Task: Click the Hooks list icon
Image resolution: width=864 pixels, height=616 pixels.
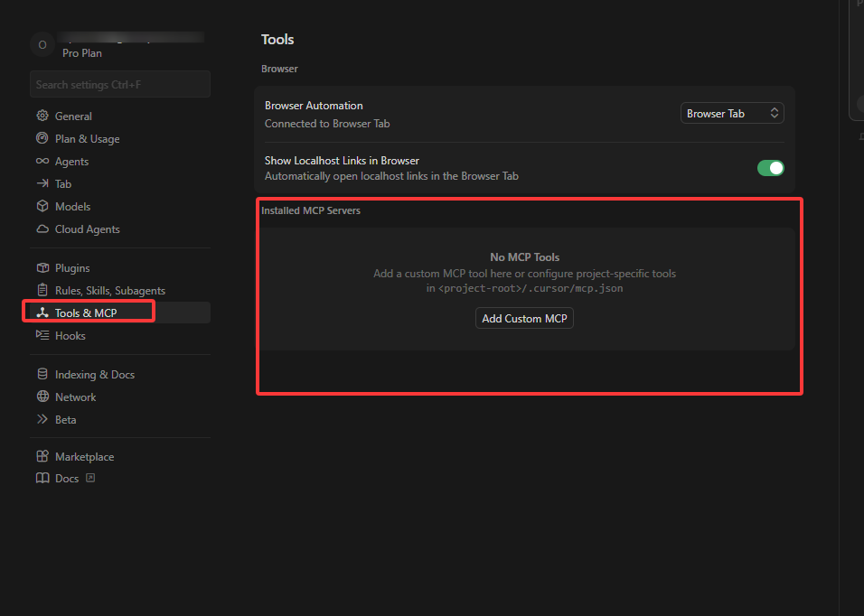Action: pyautogui.click(x=42, y=335)
